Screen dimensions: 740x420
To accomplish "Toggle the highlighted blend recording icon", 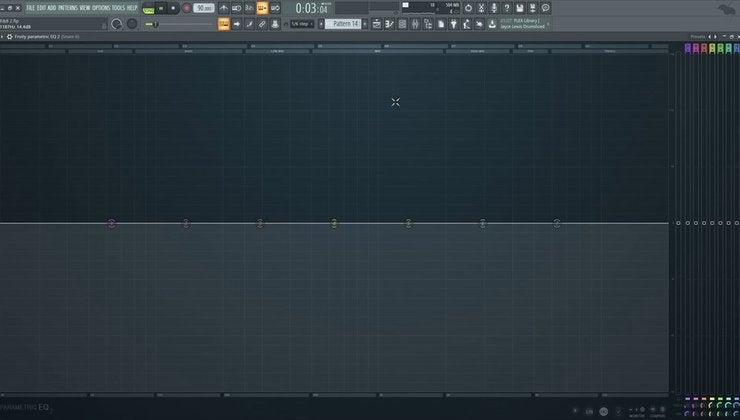I will (262, 8).
